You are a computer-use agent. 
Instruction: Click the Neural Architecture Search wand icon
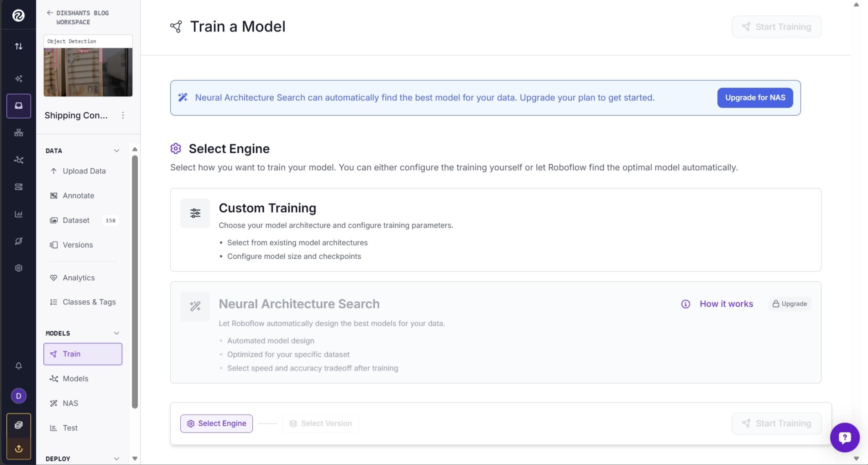pos(195,306)
